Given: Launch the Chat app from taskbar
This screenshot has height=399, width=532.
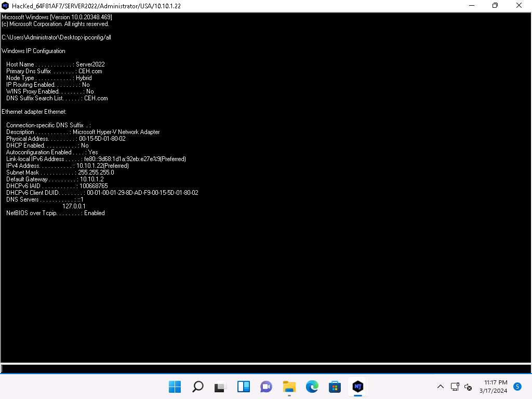Looking at the screenshot, I should pos(267,387).
